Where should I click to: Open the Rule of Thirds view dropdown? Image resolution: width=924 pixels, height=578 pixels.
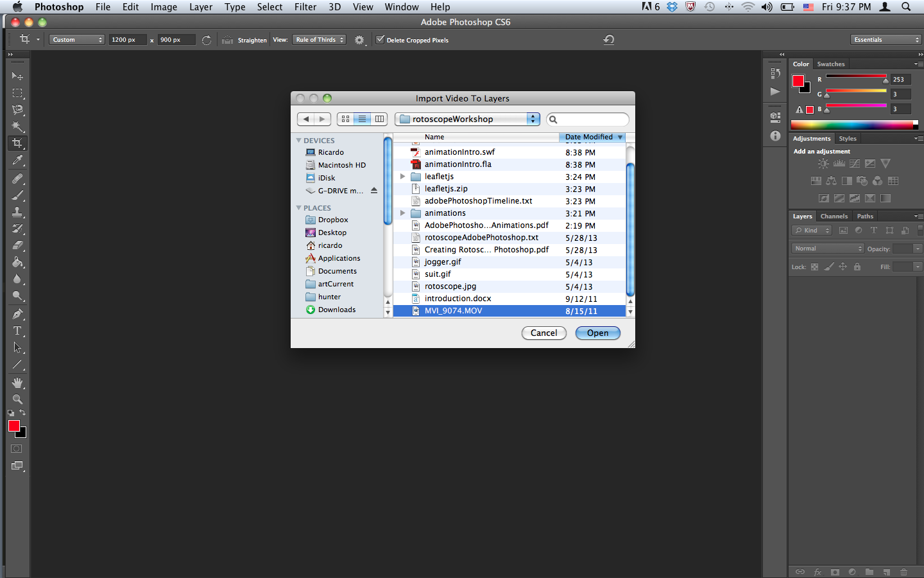coord(320,40)
